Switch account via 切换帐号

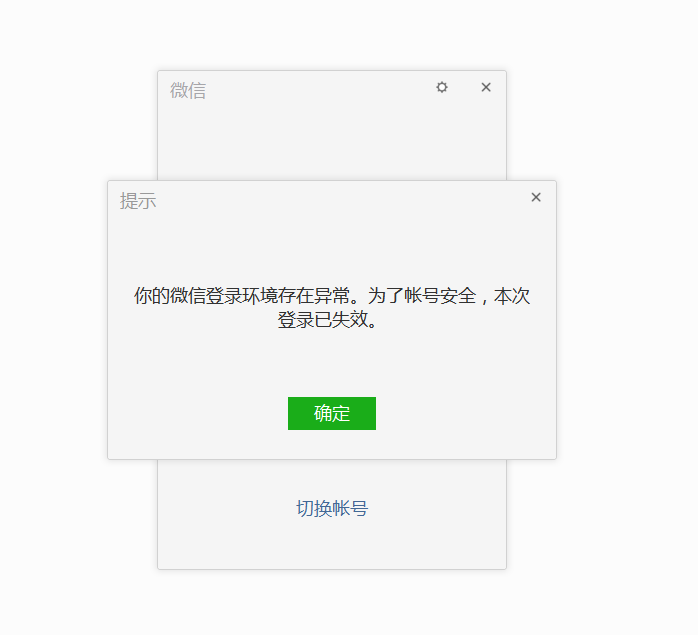coord(332,508)
